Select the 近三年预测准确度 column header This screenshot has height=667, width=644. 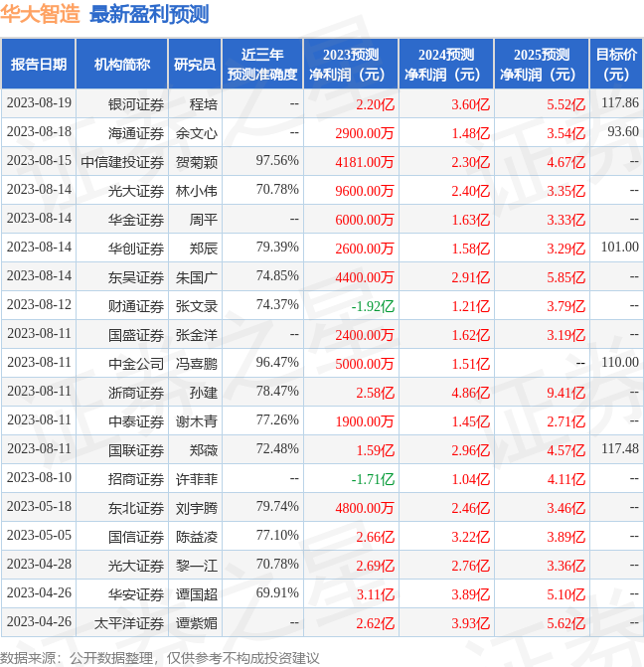[262, 65]
